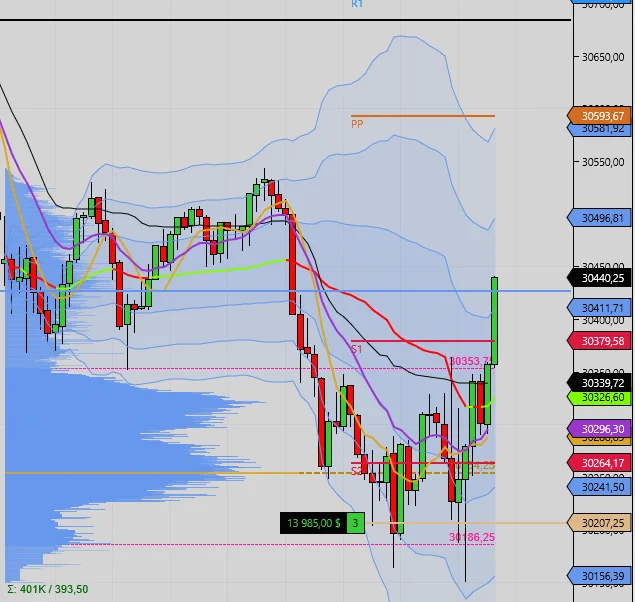Click the volume sum 401K / 393,50 text
The image size is (635, 602).
click(48, 589)
